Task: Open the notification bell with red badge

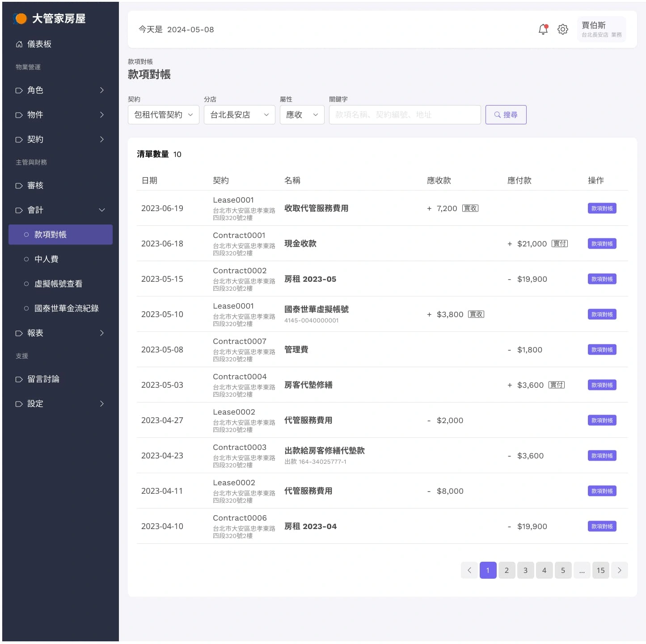Action: coord(543,30)
